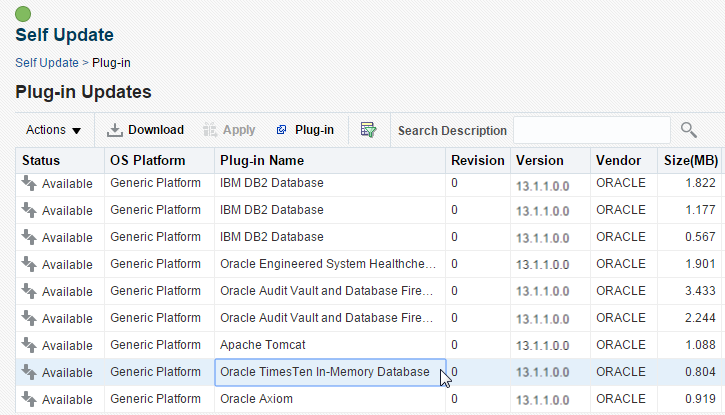Open the Actions dropdown menu
Viewport: 725px width, 415px height.
53,130
